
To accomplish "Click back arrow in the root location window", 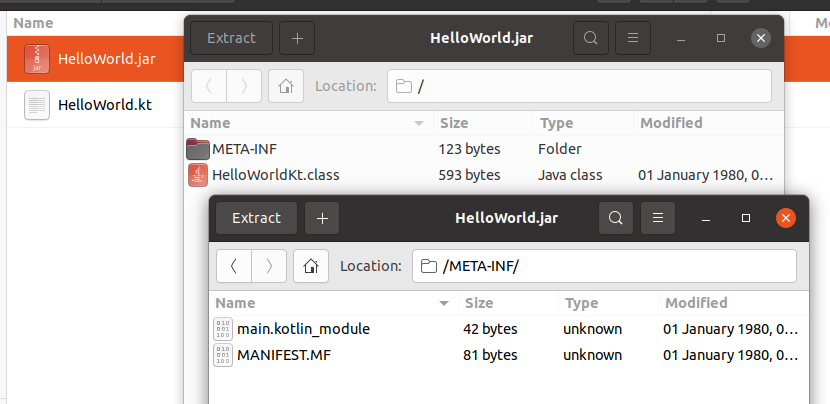I will coord(209,86).
